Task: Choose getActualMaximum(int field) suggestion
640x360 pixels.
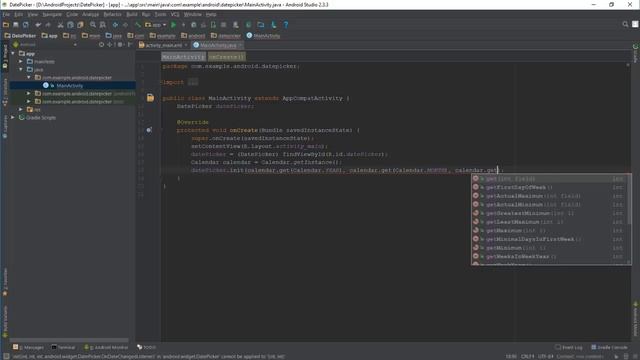Action: tap(549, 196)
